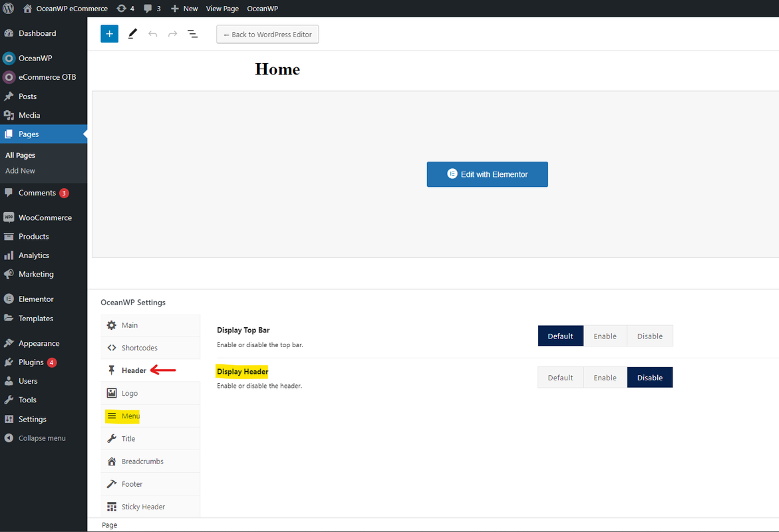The width and height of the screenshot is (779, 532).
Task: Click the All Pages submenu link
Action: pyautogui.click(x=21, y=155)
